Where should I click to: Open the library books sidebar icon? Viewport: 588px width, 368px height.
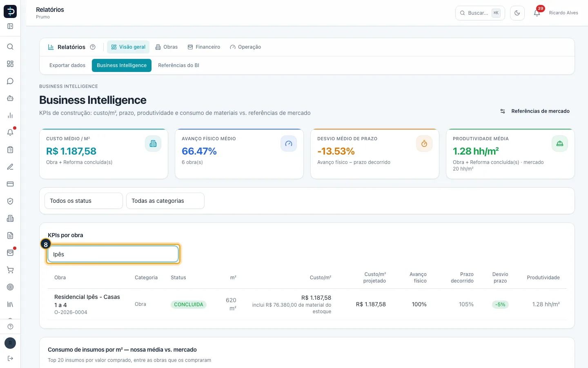pos(10,304)
